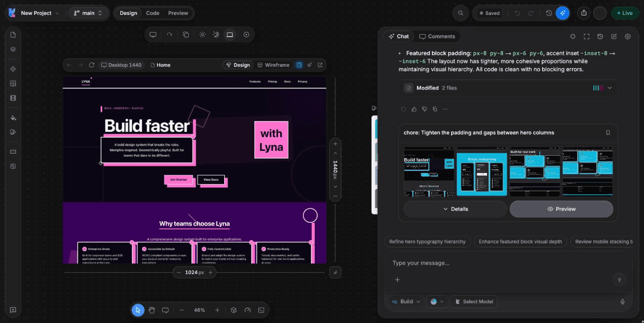The image size is (644, 323).
Task: Click the up chevron on height control
Action: tap(335, 153)
